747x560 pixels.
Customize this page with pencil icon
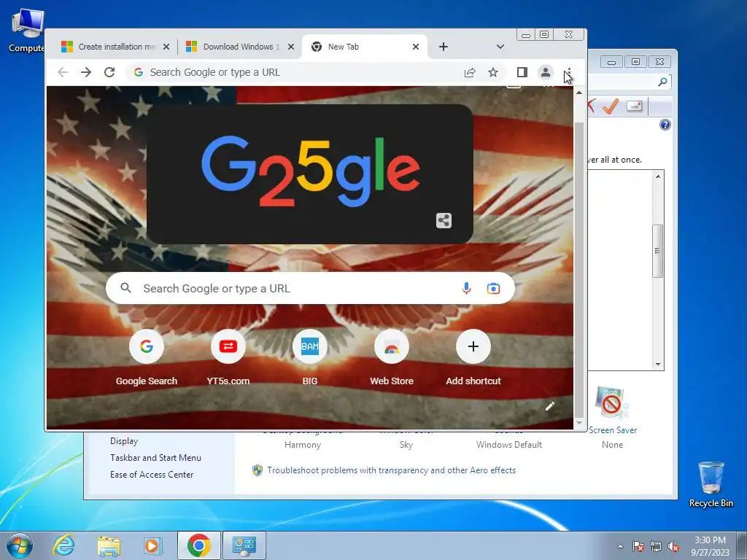coord(550,406)
